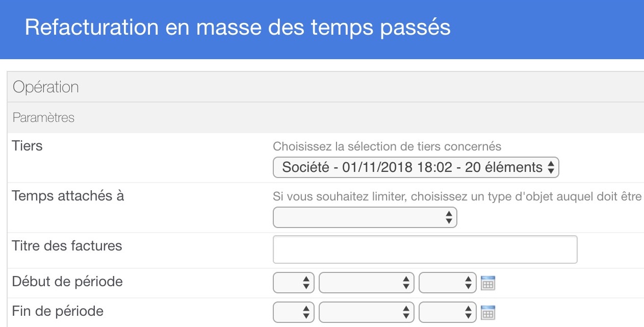Select the Opération section header
Screen dimensions: 644x327
coord(325,87)
